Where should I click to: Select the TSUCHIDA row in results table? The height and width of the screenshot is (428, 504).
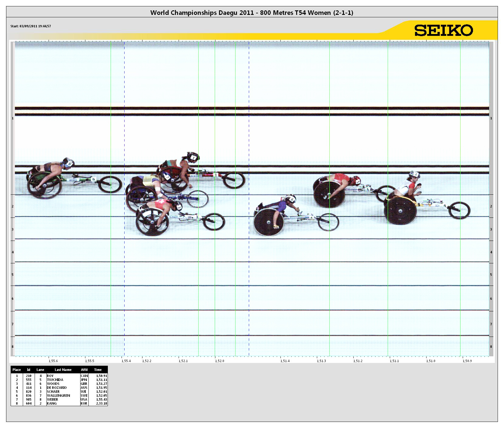coord(59,380)
